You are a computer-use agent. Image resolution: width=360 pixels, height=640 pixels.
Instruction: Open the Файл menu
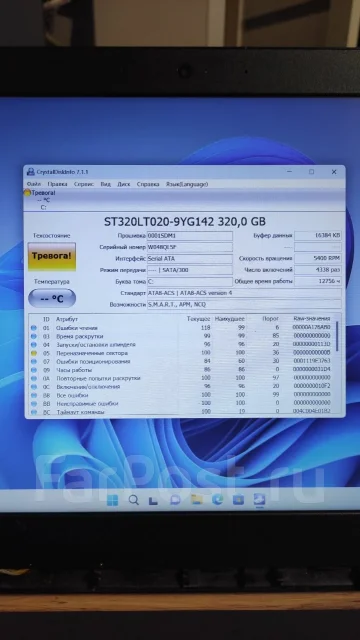tap(34, 184)
